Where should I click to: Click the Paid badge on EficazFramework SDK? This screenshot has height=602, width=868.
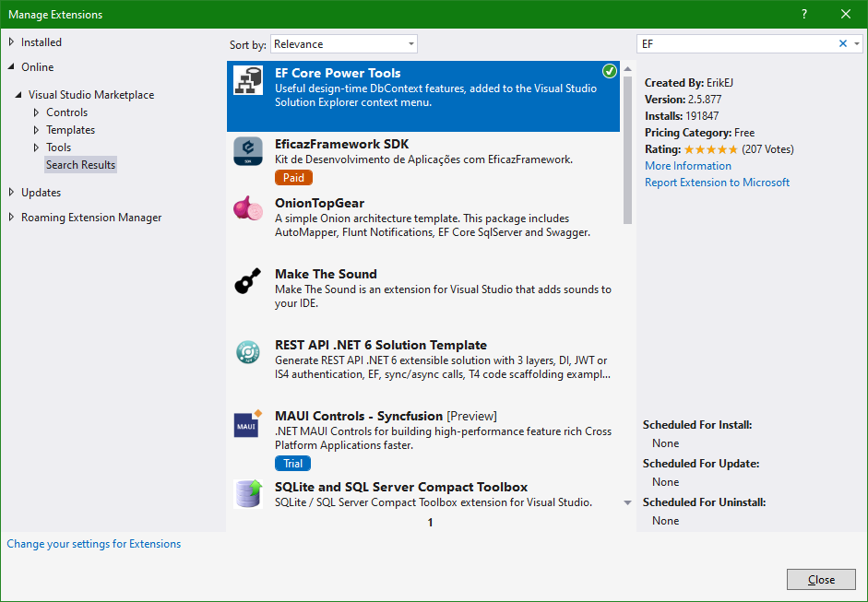[293, 178]
